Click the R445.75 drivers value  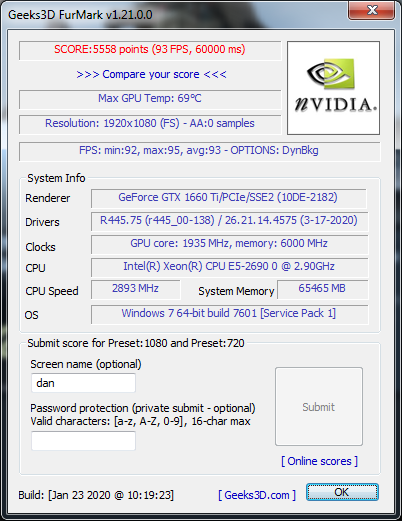(x=229, y=221)
